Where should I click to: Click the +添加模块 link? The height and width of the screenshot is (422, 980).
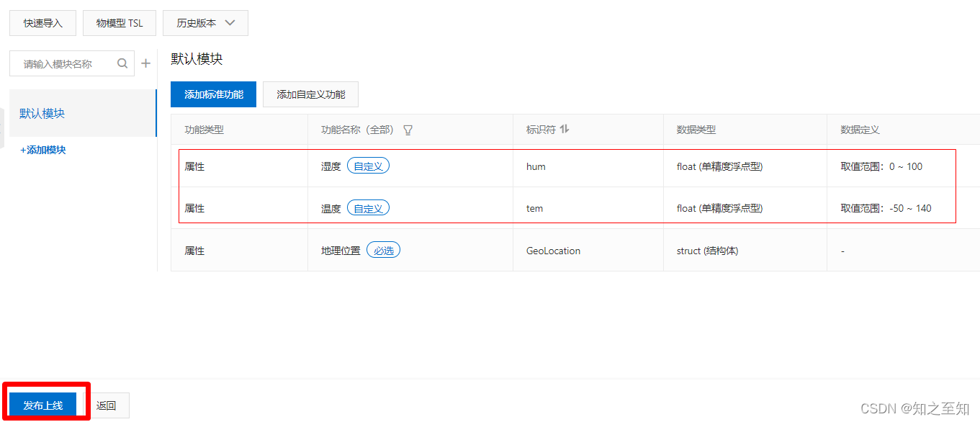pos(43,150)
